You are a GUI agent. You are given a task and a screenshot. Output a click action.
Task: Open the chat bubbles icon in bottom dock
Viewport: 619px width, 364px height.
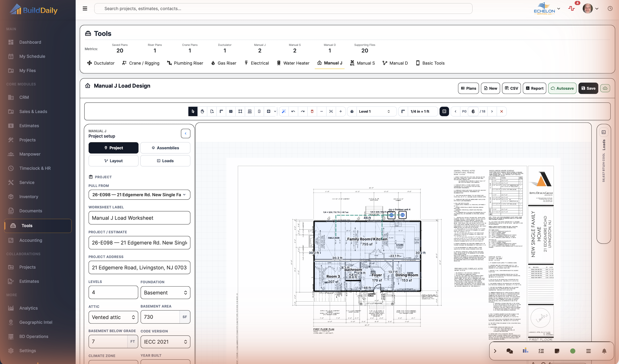click(509, 351)
